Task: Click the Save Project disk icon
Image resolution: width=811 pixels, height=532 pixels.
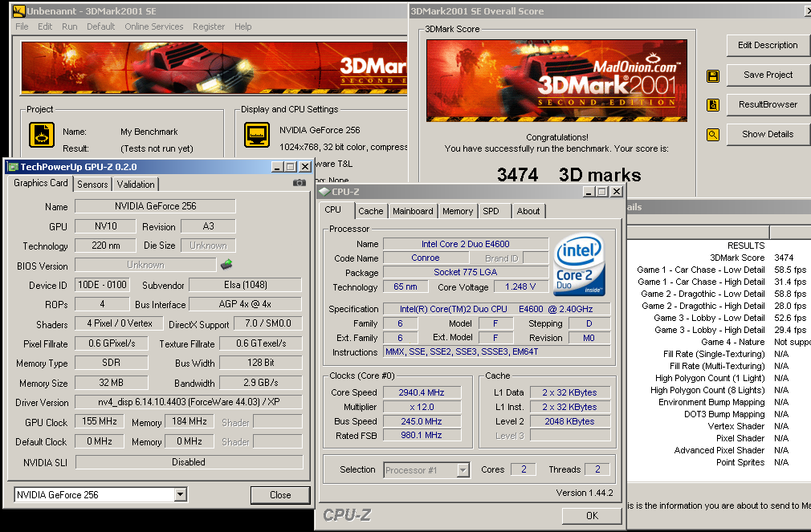Action: (x=713, y=76)
